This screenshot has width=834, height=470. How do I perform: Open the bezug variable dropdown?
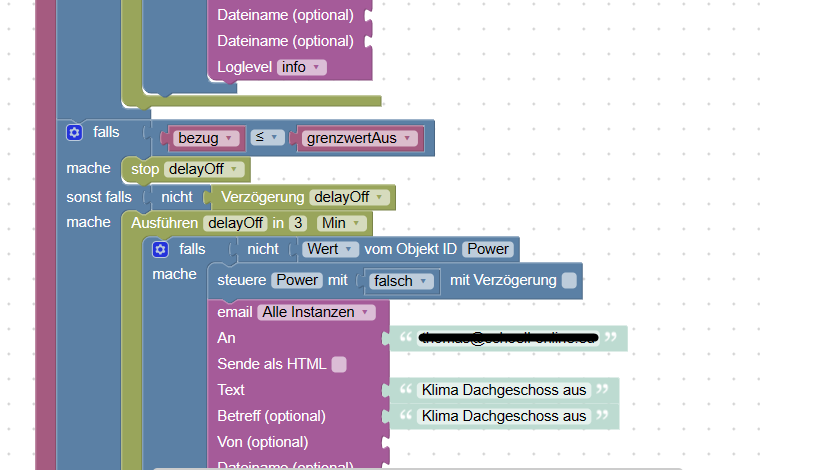(205, 138)
